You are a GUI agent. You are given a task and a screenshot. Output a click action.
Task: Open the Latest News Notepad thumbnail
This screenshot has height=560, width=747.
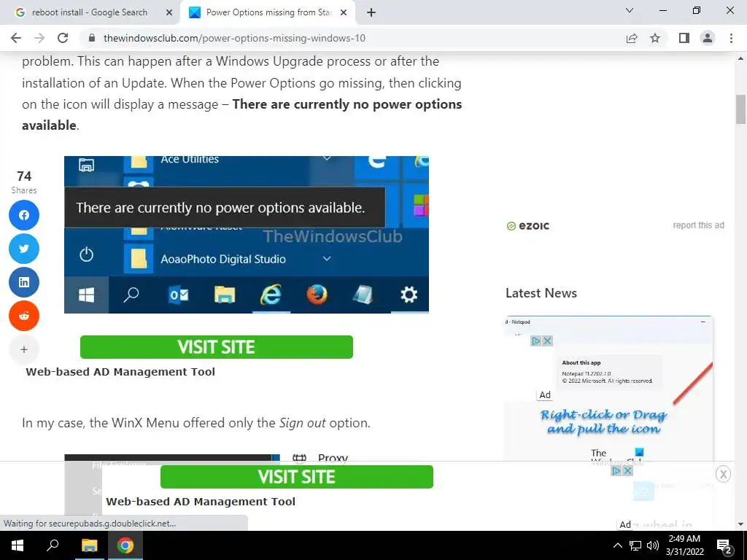pos(609,388)
